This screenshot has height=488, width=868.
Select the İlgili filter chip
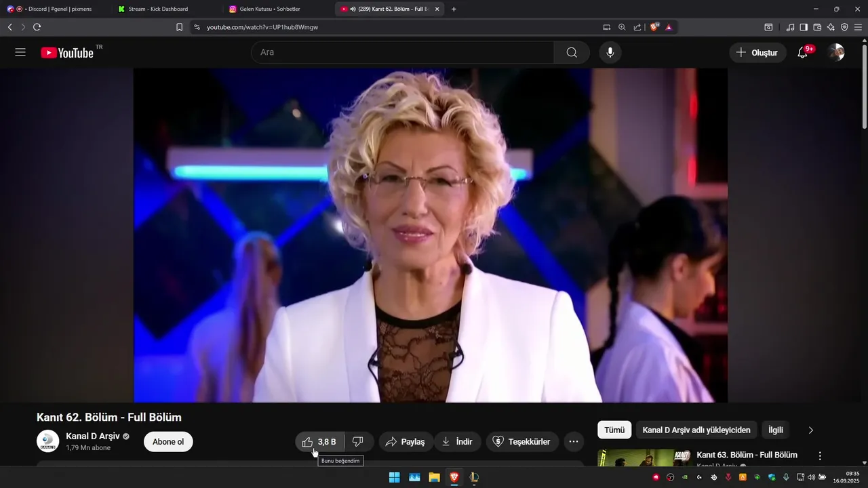coord(776,430)
